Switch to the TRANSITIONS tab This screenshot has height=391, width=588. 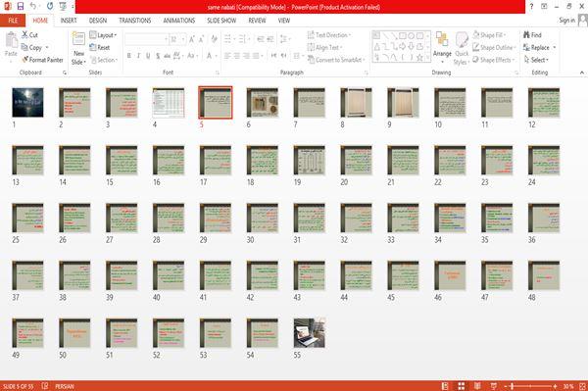point(135,21)
